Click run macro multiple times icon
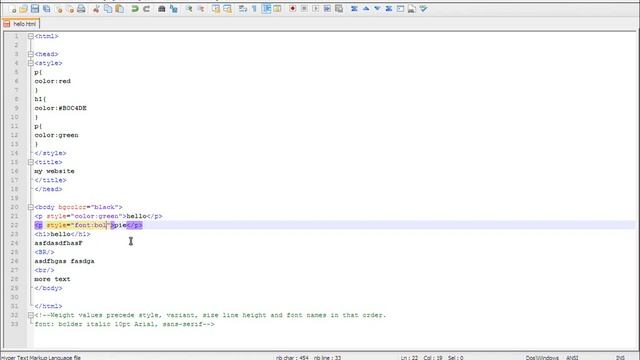This screenshot has width=640, height=360. tap(327, 9)
